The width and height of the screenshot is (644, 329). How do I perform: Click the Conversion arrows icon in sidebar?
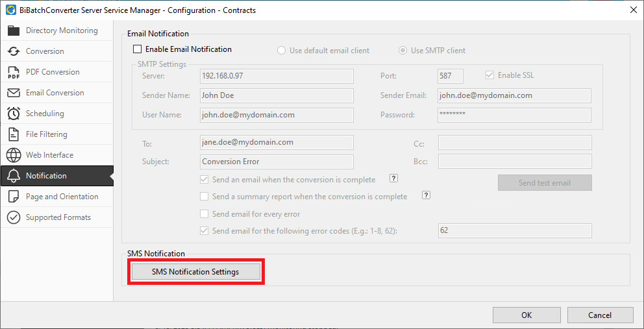point(14,51)
